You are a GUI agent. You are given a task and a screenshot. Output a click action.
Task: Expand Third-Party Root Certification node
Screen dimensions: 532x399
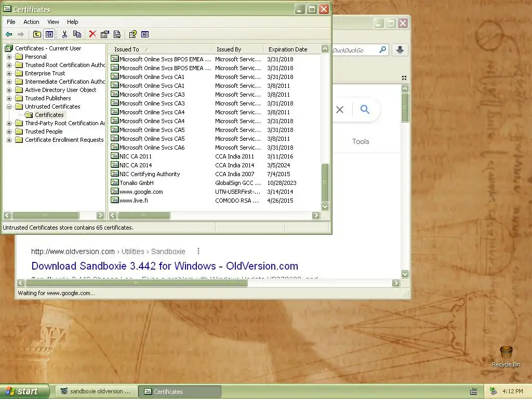point(9,123)
